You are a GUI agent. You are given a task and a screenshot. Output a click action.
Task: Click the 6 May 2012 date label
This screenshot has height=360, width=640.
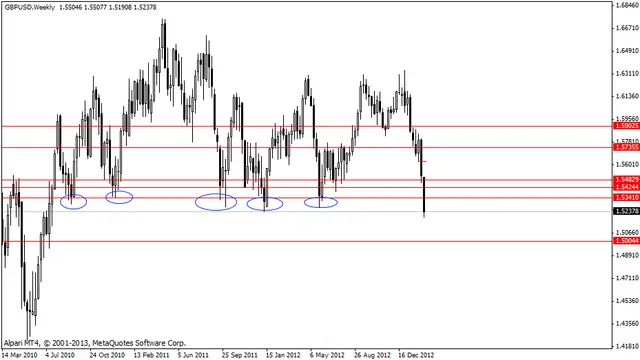pyautogui.click(x=327, y=355)
